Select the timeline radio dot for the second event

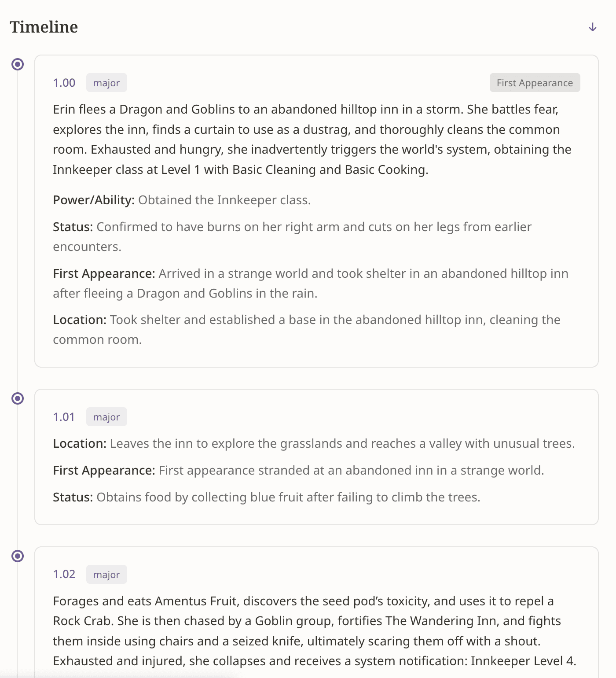click(x=18, y=399)
